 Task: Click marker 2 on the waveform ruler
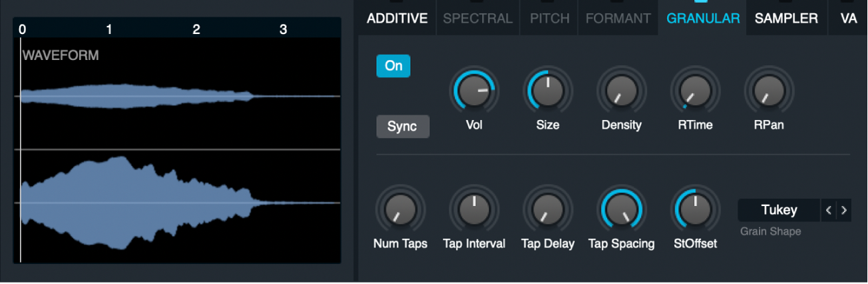coord(196,29)
